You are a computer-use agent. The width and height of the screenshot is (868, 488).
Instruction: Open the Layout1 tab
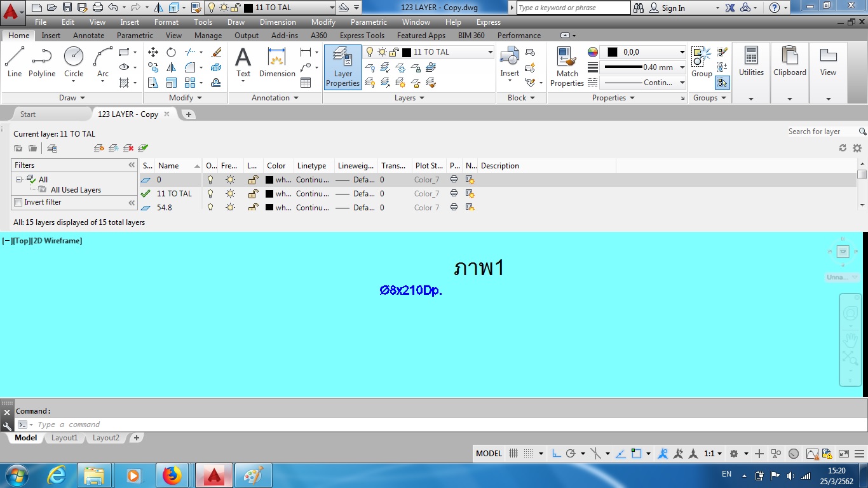pos(64,438)
